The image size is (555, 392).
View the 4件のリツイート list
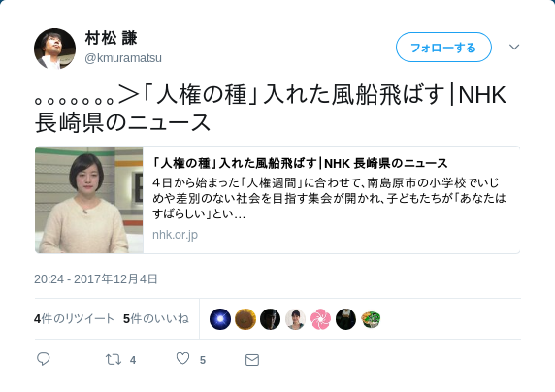pyautogui.click(x=74, y=318)
